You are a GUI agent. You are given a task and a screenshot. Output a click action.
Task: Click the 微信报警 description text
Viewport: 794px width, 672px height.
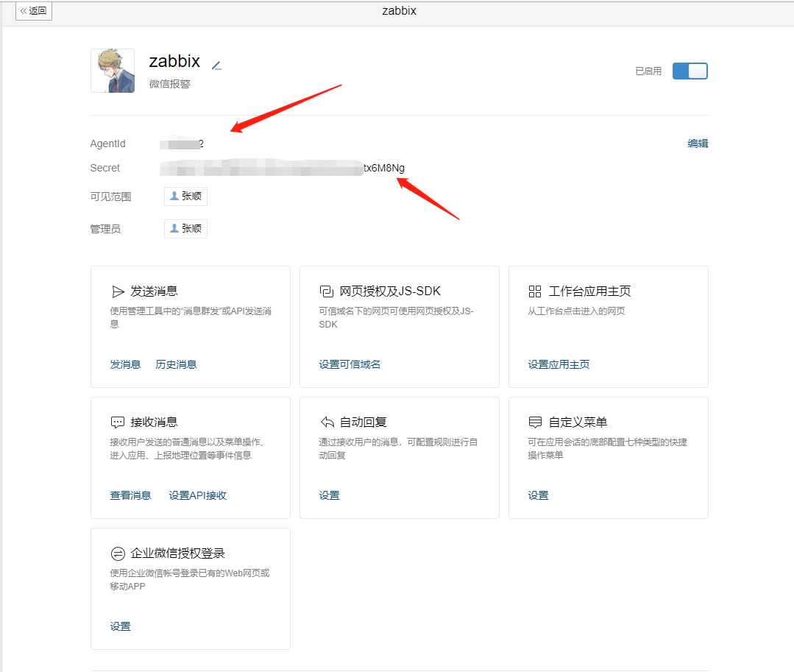(170, 84)
